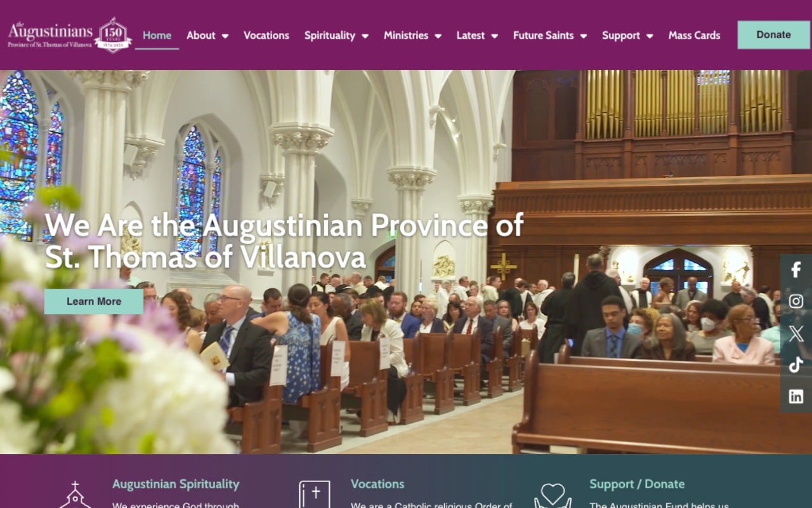This screenshot has width=812, height=508.
Task: Go to the Home menu item
Action: (157, 36)
